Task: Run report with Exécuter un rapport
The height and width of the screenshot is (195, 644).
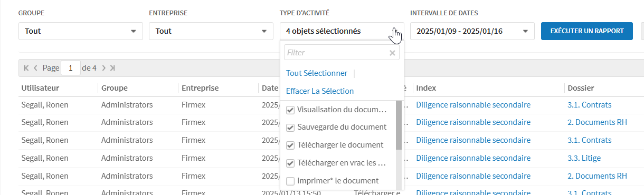Action: coord(587,31)
